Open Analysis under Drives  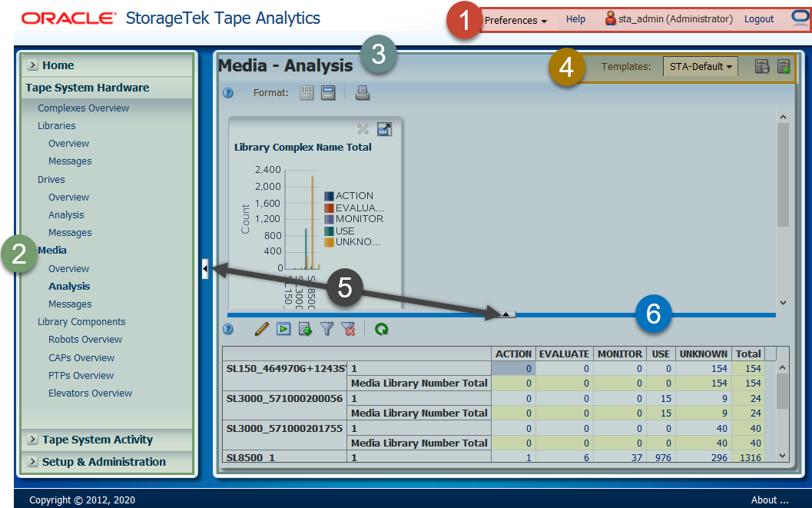(x=66, y=215)
